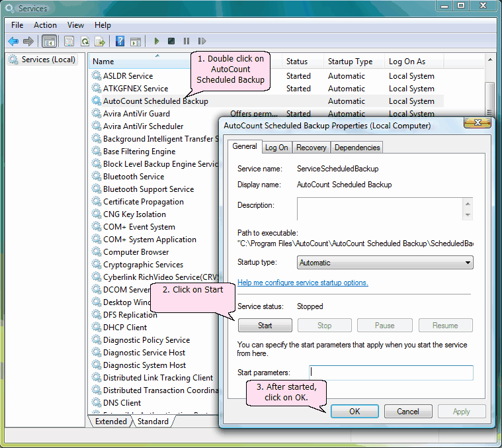Click gear icon next to Bluetooth Service

click(x=96, y=176)
